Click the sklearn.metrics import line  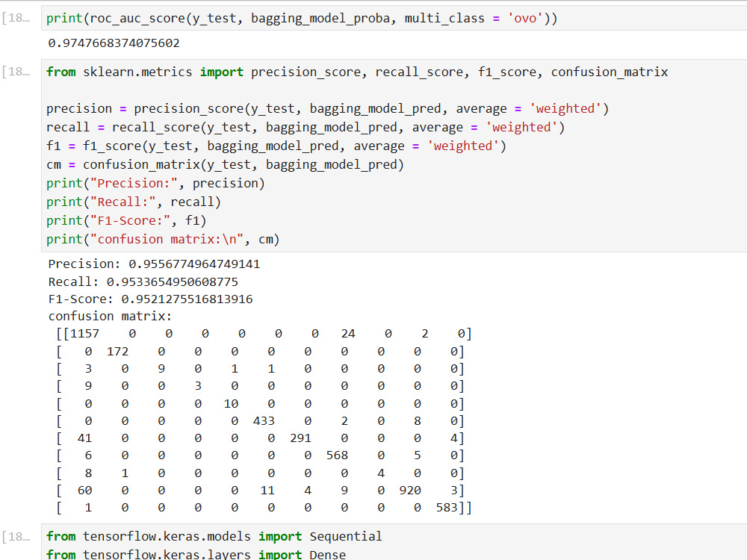pyautogui.click(x=357, y=72)
